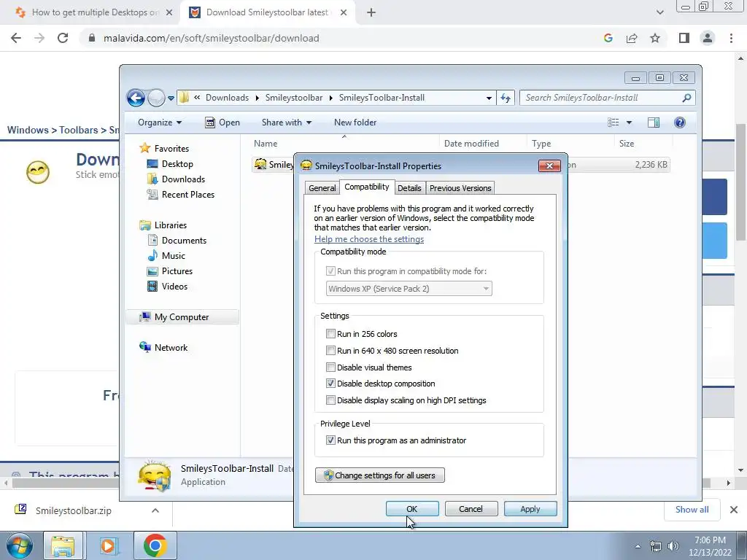
Task: Expand the Organize menu
Action: (160, 122)
